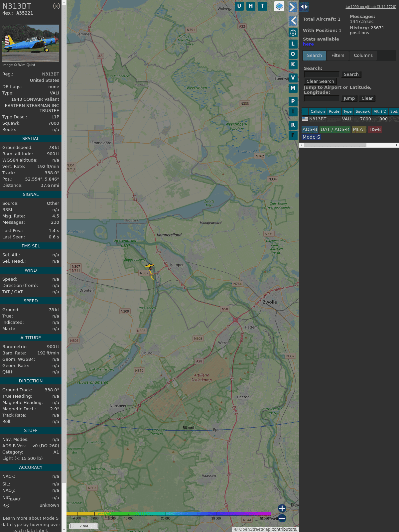Close the N313BT aircraft info panel
The image size is (399, 532).
57,6
